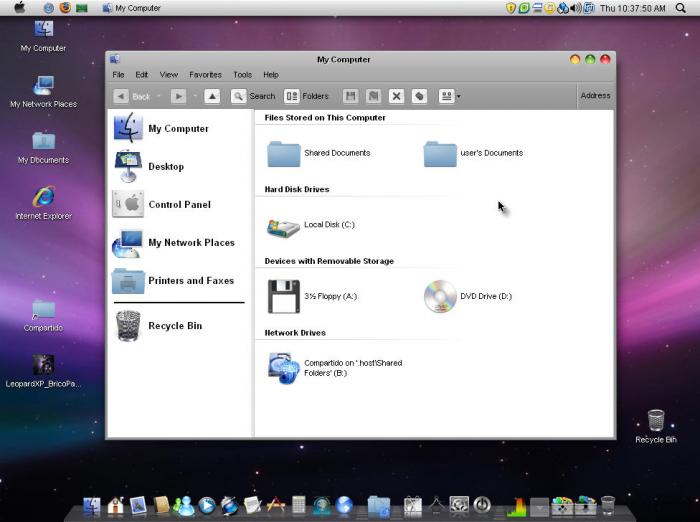Open the Back history dropdown arrow
Viewport: 700px width, 522px height.
158,96
